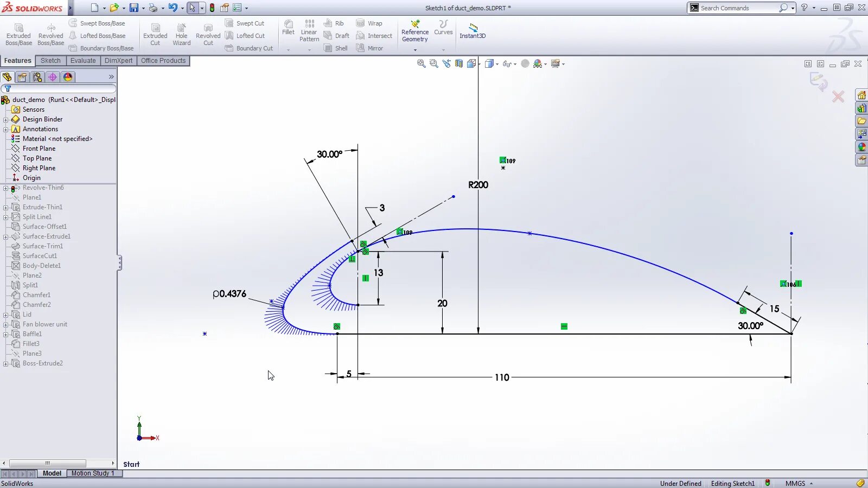Expand the Reference Geometry dropdown
Image resolution: width=868 pixels, height=488 pixels.
click(x=415, y=50)
